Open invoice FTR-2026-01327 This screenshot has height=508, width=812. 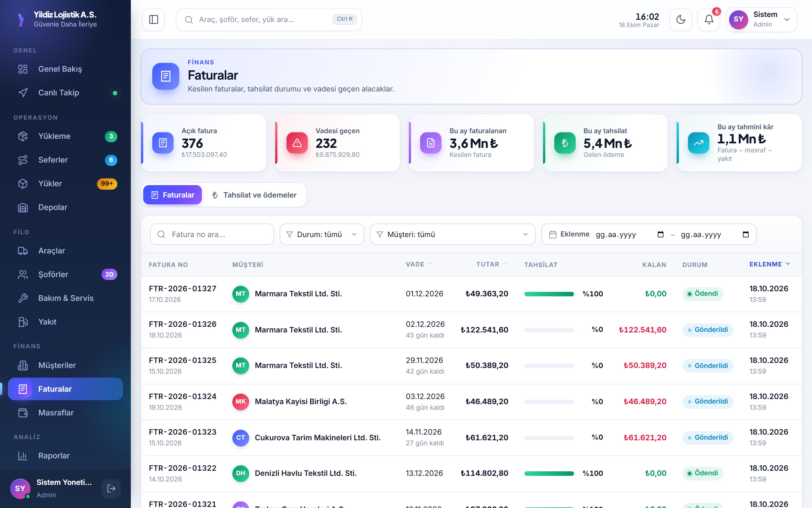click(182, 289)
